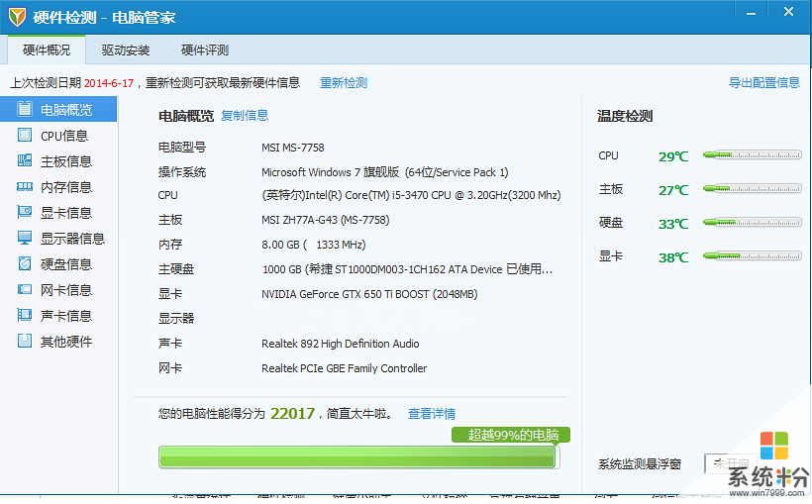Screen dimensions: 812x504
Task: Click the 显卡信息 graphics card icon
Action: pyautogui.click(x=24, y=212)
